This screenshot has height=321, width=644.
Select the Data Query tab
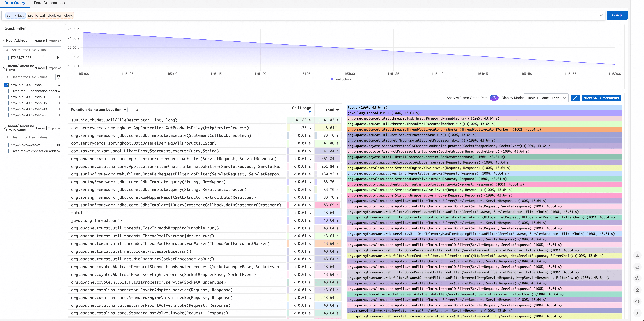tap(15, 3)
